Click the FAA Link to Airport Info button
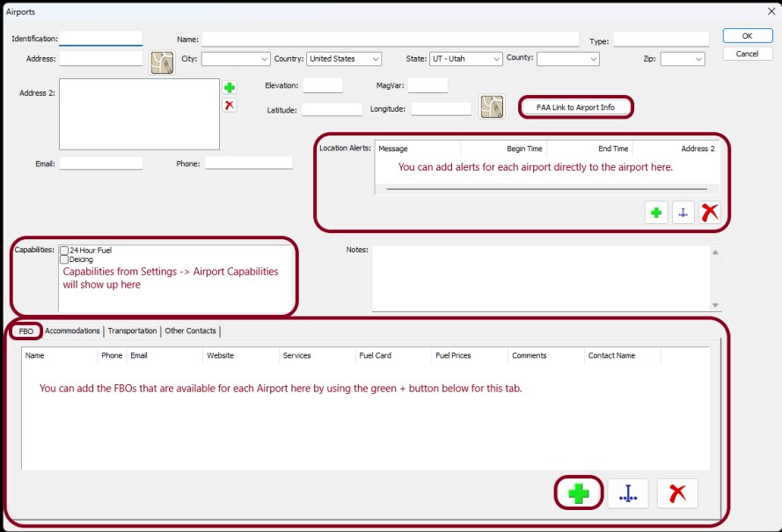 [x=575, y=107]
